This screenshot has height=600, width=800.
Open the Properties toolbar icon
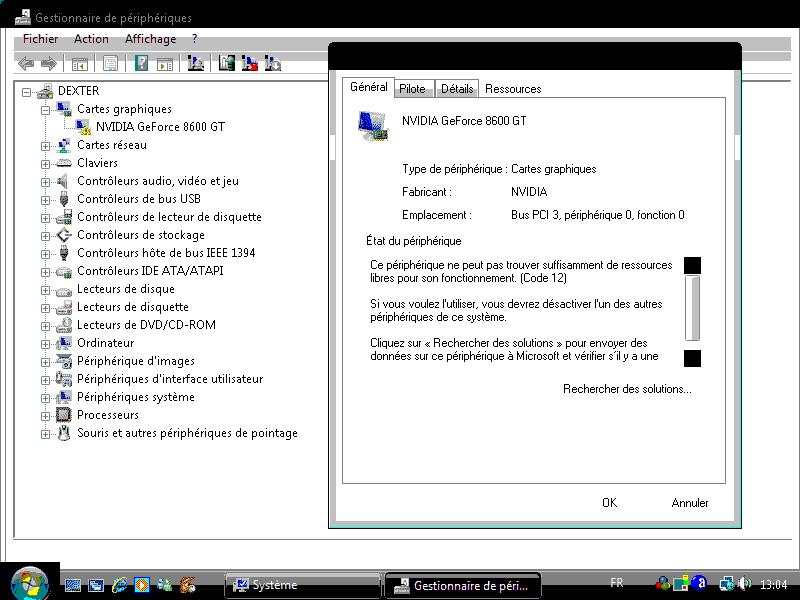tap(110, 63)
